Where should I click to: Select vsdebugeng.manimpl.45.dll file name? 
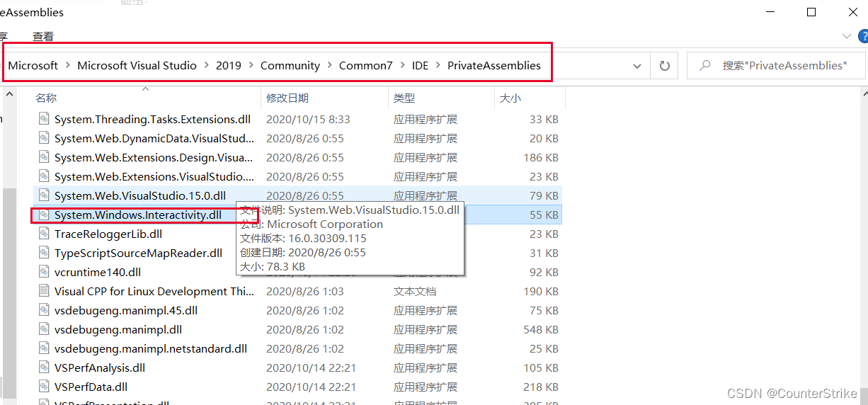(126, 310)
